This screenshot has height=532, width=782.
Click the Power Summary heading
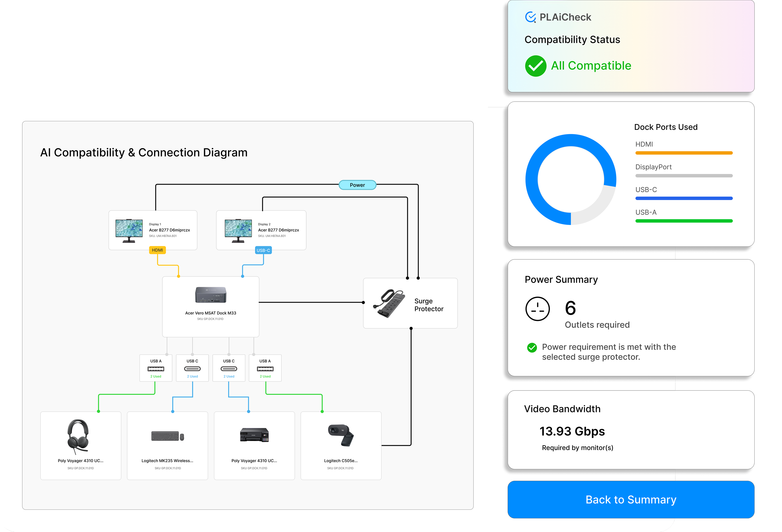coord(561,280)
